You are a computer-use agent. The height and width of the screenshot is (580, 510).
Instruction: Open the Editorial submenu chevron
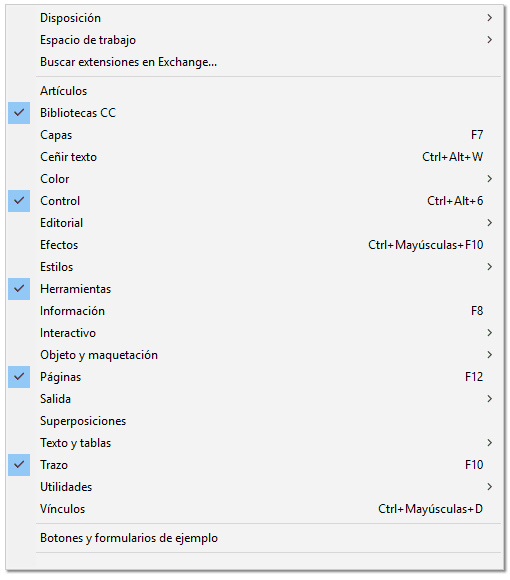click(x=490, y=223)
